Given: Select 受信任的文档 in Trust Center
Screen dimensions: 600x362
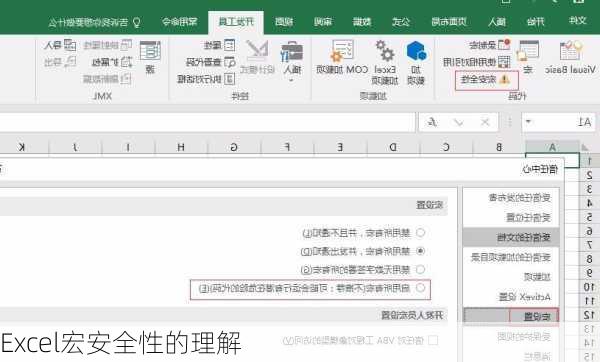Looking at the screenshot, I should coord(511,238).
